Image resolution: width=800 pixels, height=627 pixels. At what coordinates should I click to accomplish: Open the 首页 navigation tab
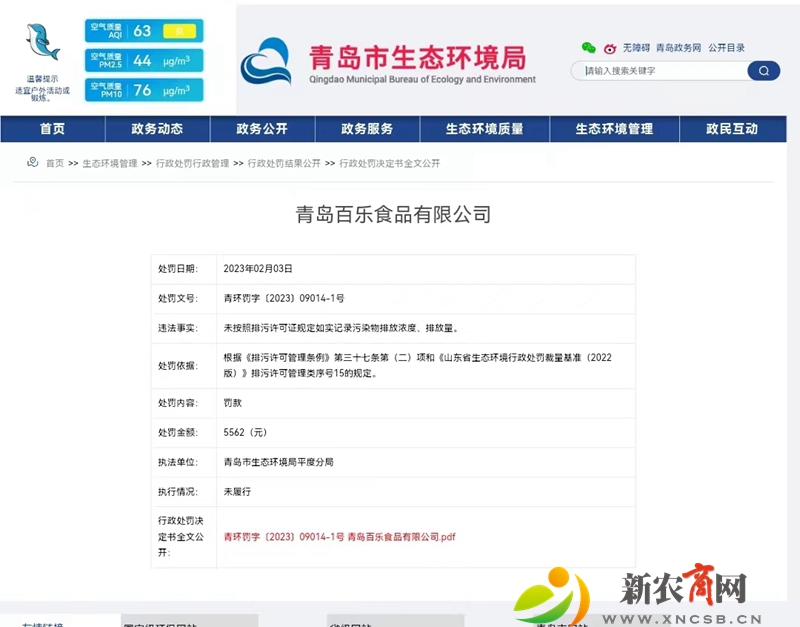coord(53,129)
